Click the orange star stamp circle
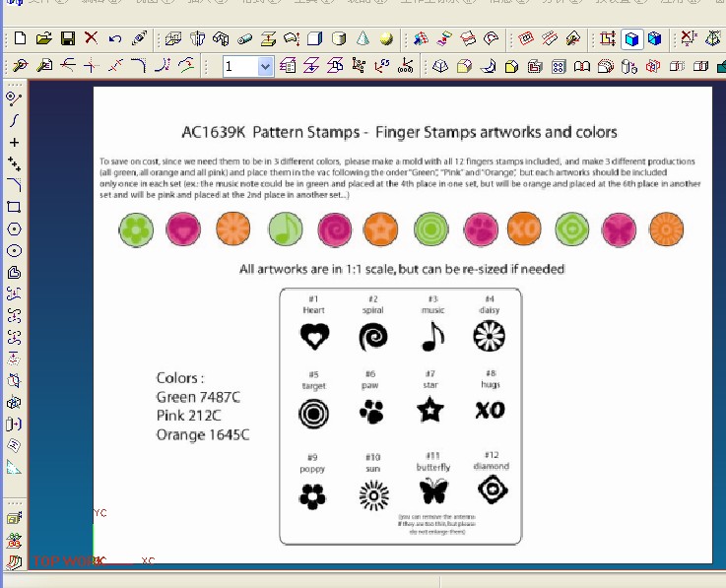726x588 pixels. [380, 229]
